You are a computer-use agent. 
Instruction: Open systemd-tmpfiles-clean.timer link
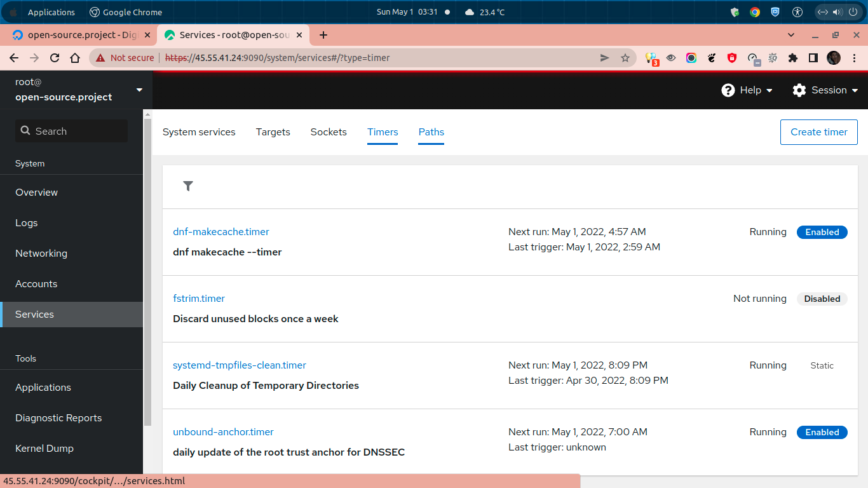pos(240,365)
